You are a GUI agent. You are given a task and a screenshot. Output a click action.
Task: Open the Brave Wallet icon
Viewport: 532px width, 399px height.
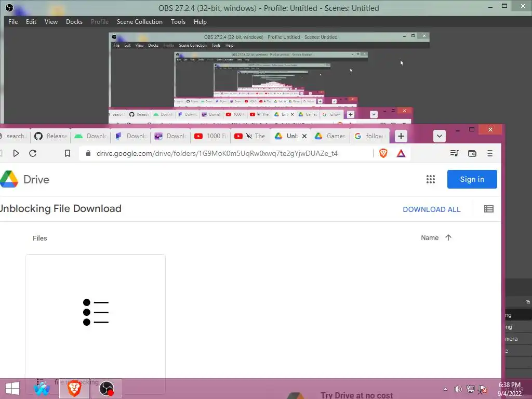tap(472, 153)
